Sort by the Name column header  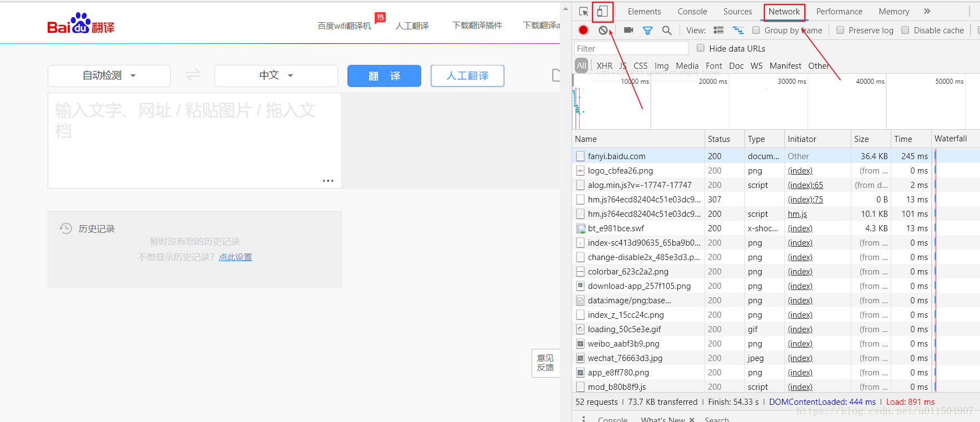pyautogui.click(x=638, y=139)
